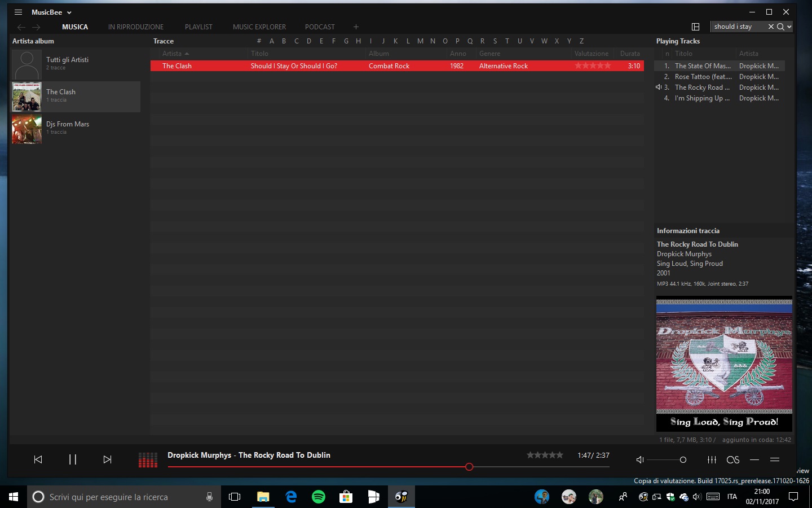The height and width of the screenshot is (508, 812).
Task: Open the MUSIC EXPLORER tab
Action: coord(259,27)
